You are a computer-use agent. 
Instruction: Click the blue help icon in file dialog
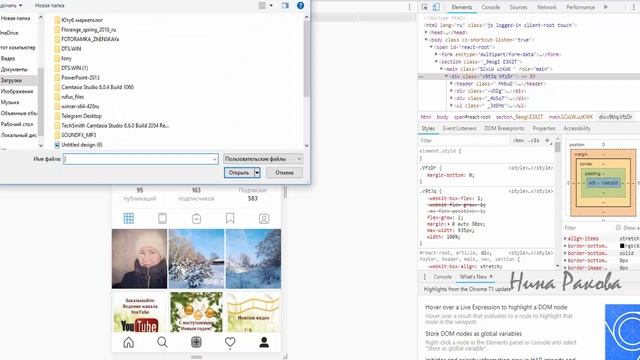coord(300,6)
